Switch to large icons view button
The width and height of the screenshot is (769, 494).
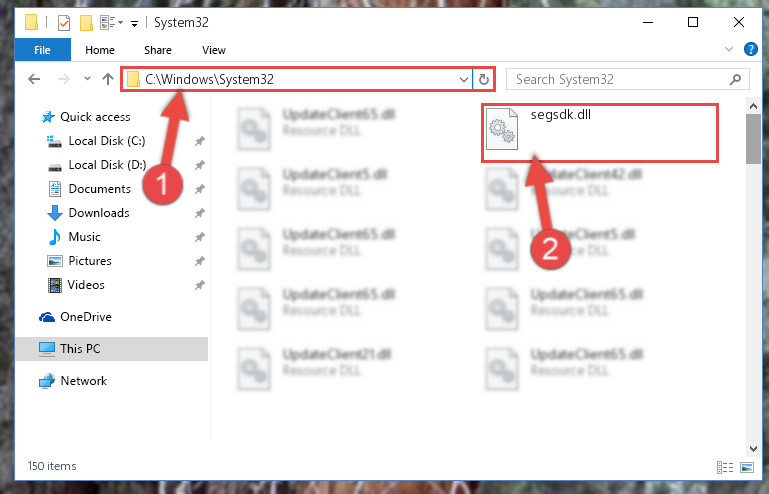tap(747, 467)
